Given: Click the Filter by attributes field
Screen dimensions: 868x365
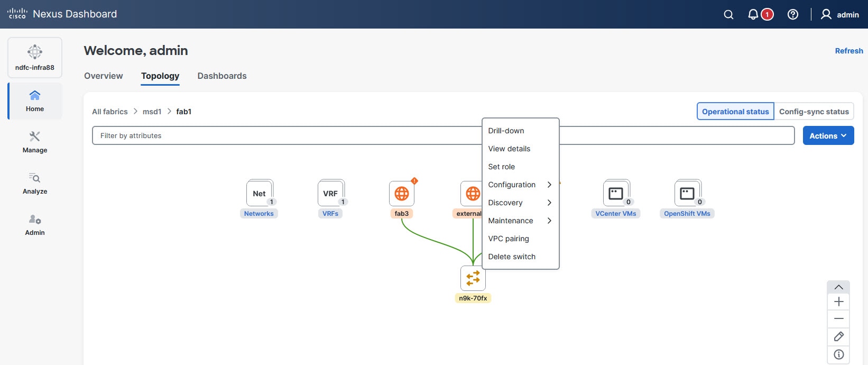Looking at the screenshot, I should coord(444,135).
